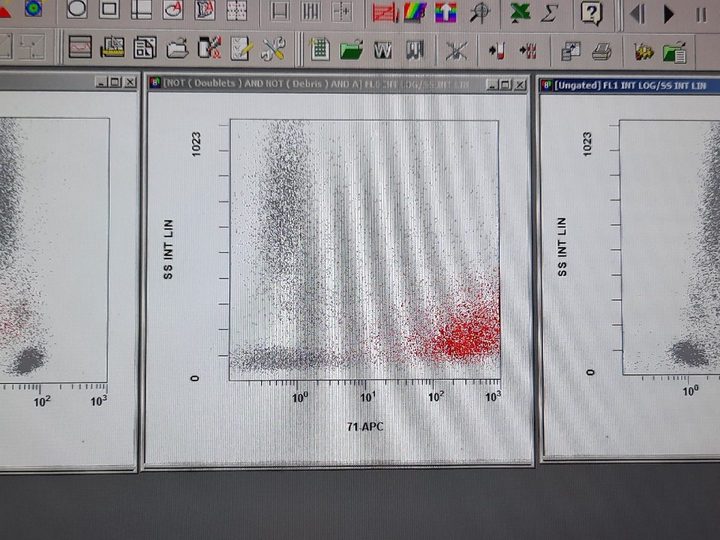Click the green spreadsheet worklist icon
Image resolution: width=720 pixels, height=540 pixels.
click(x=320, y=50)
